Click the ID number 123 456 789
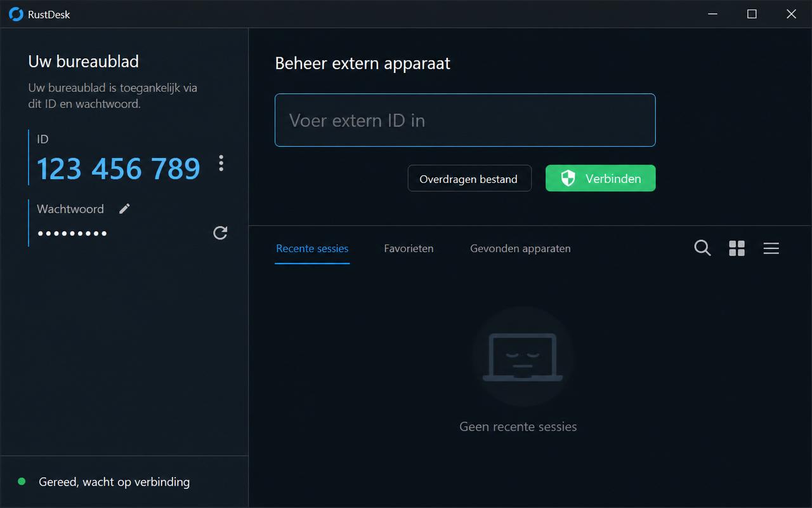Screen dimensions: 812x508 pos(119,169)
